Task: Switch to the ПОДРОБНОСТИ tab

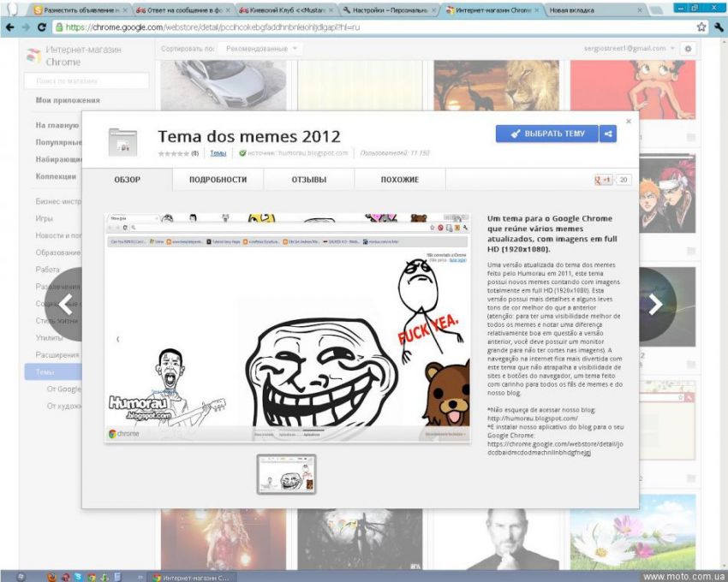Action: 218,180
